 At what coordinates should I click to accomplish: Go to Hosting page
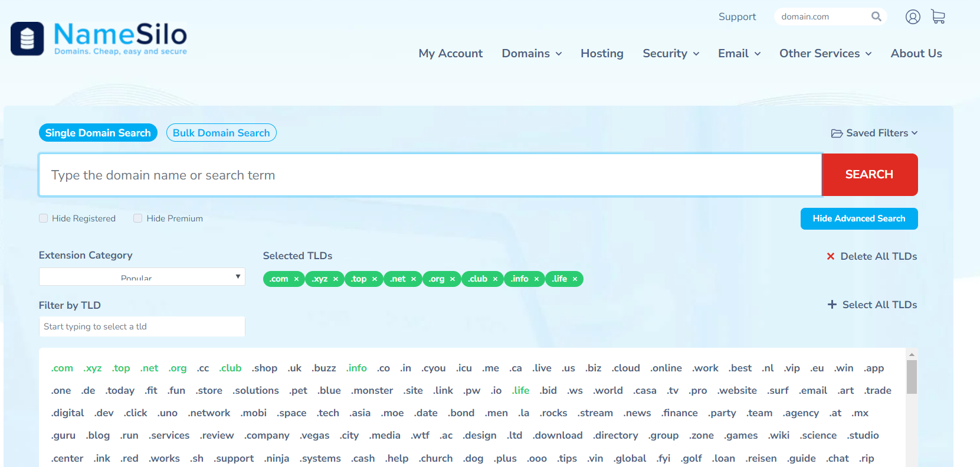click(x=602, y=53)
